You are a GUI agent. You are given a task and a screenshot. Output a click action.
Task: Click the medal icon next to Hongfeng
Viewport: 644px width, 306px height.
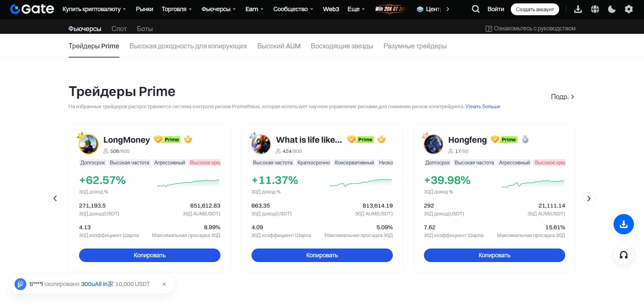[525, 139]
